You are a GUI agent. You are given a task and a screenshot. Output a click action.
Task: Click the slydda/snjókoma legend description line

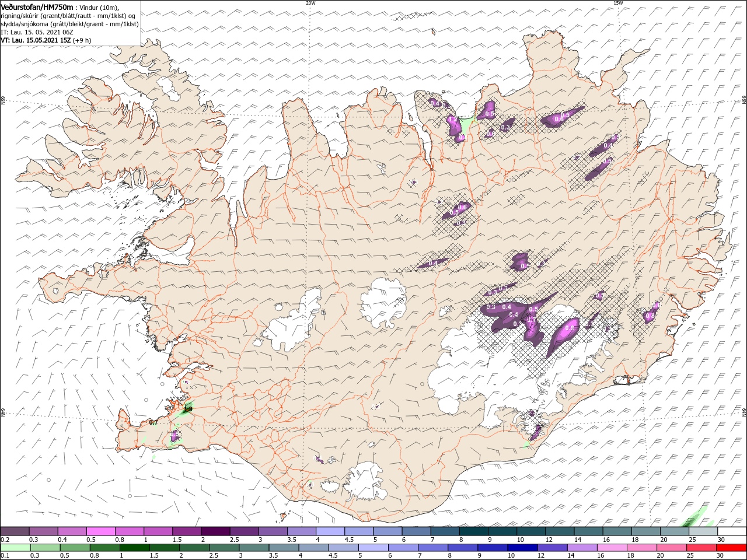(x=69, y=23)
